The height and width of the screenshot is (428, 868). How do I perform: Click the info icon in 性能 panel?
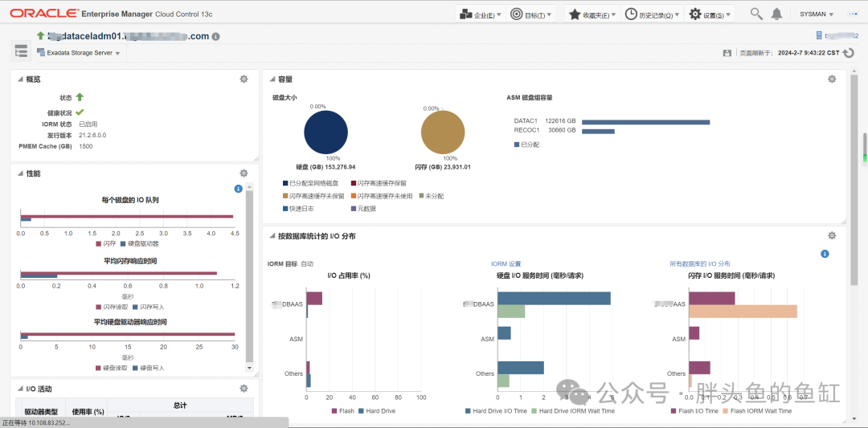click(239, 189)
